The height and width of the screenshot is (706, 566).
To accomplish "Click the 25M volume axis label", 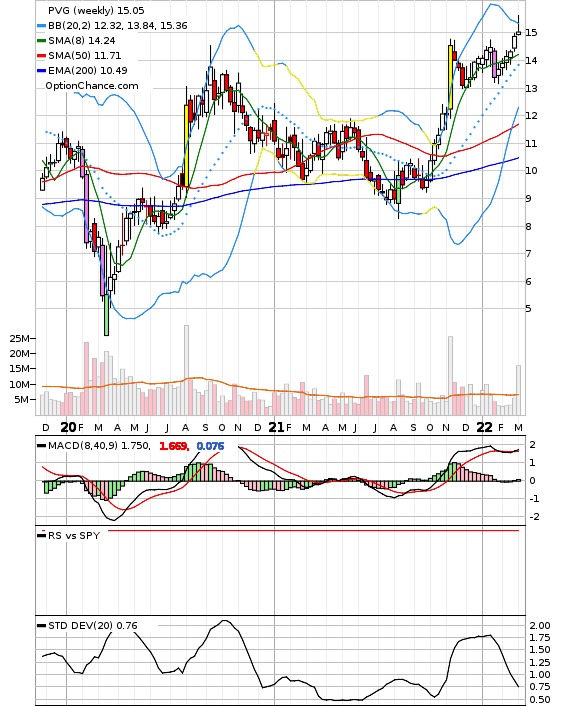I will (x=20, y=339).
